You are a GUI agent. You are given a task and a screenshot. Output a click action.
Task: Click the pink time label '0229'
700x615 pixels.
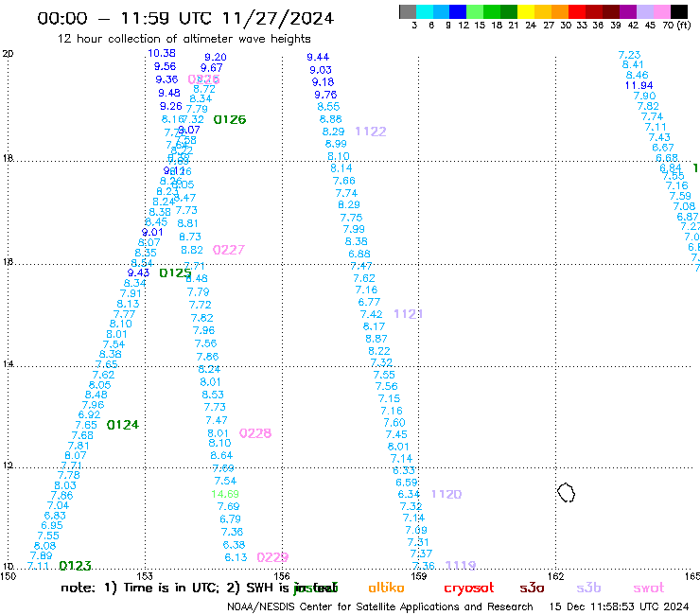point(272,557)
